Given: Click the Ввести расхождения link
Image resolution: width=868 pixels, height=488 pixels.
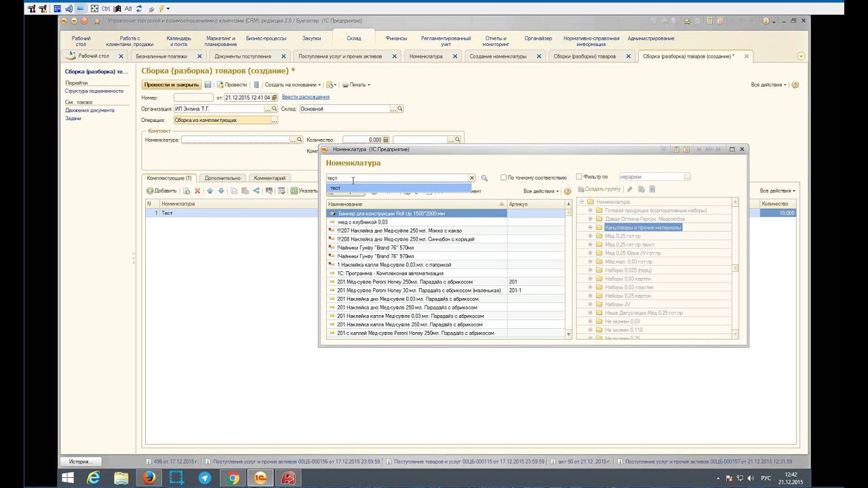Looking at the screenshot, I should [305, 97].
